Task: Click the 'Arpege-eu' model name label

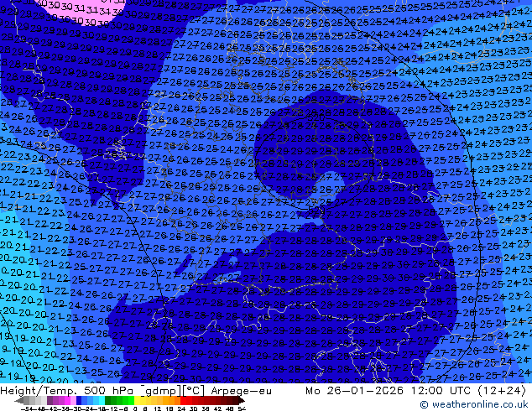Action: [241, 391]
